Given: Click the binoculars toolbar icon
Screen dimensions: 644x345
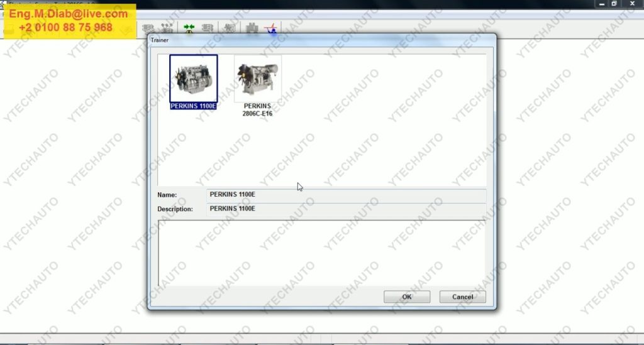Looking at the screenshot, I should point(252,29).
